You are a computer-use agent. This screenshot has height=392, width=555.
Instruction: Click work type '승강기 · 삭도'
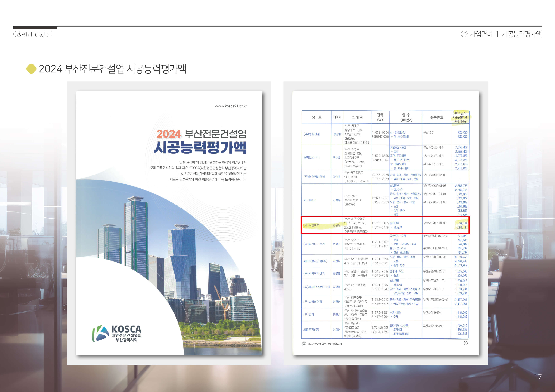[397, 271]
